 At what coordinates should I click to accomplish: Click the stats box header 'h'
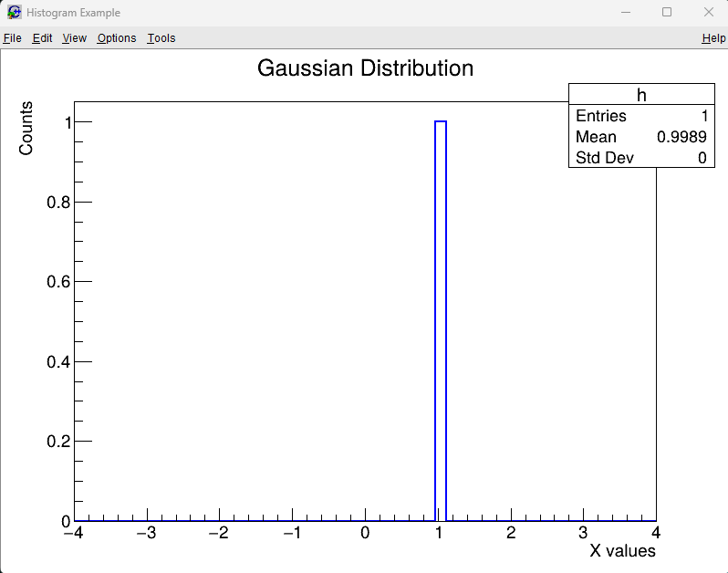[x=641, y=95]
